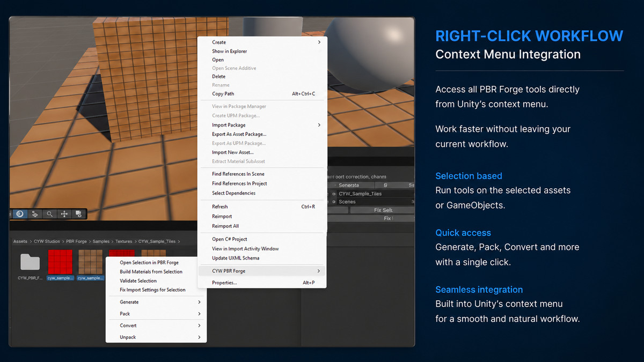Choose Delete from the context menu
The width and height of the screenshot is (644, 362).
(x=219, y=77)
